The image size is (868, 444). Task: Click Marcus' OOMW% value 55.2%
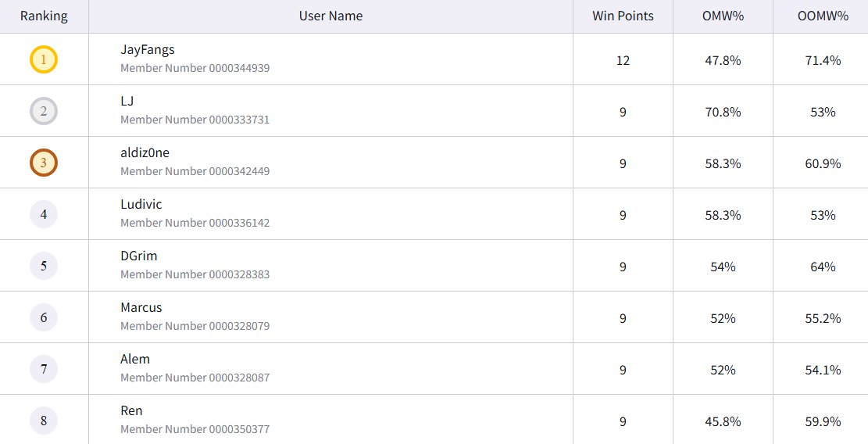(823, 317)
